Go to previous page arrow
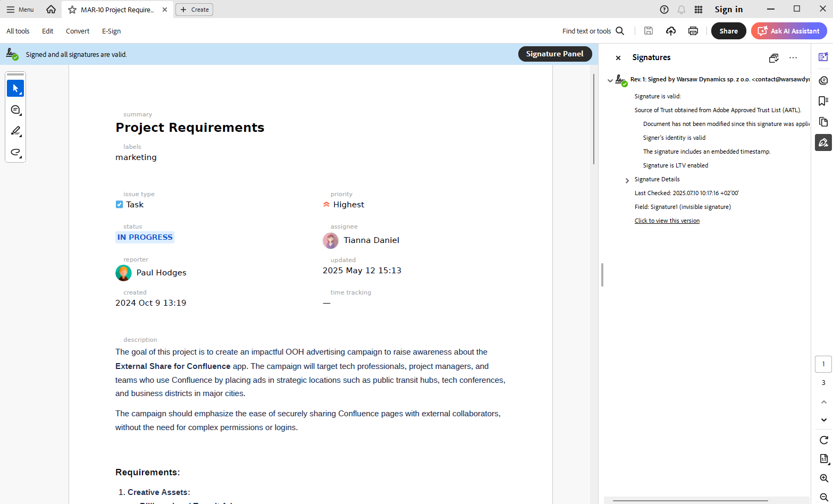 [x=824, y=402]
